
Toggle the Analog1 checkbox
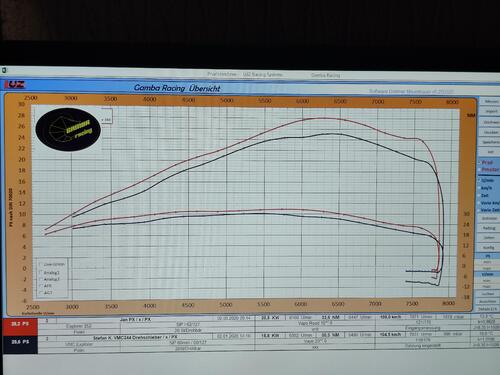point(41,272)
